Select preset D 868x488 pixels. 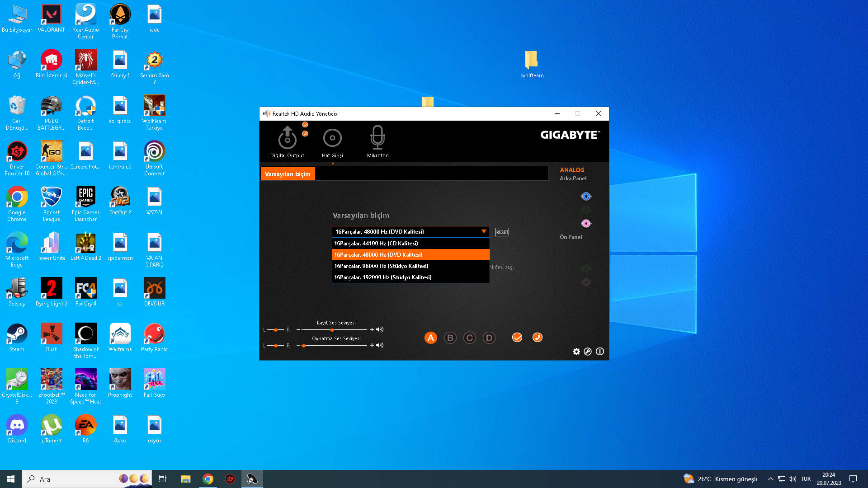[489, 338]
